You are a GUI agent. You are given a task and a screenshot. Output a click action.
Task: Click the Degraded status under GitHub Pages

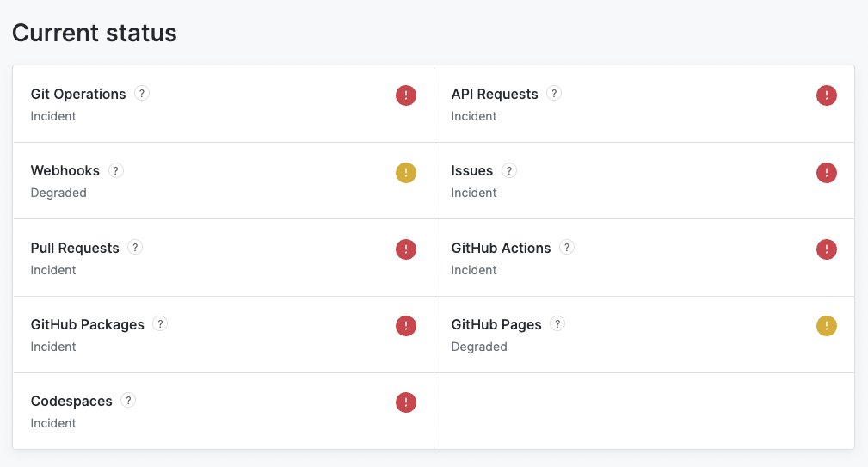tap(479, 347)
